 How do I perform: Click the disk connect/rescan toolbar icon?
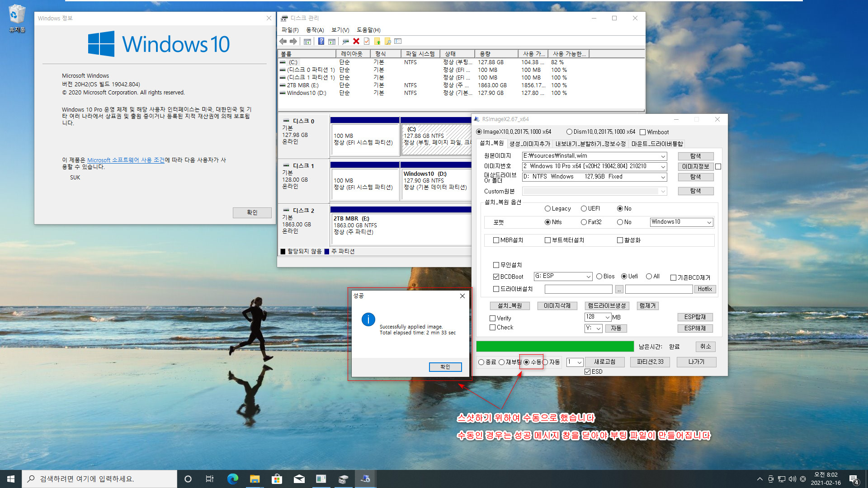click(x=345, y=41)
